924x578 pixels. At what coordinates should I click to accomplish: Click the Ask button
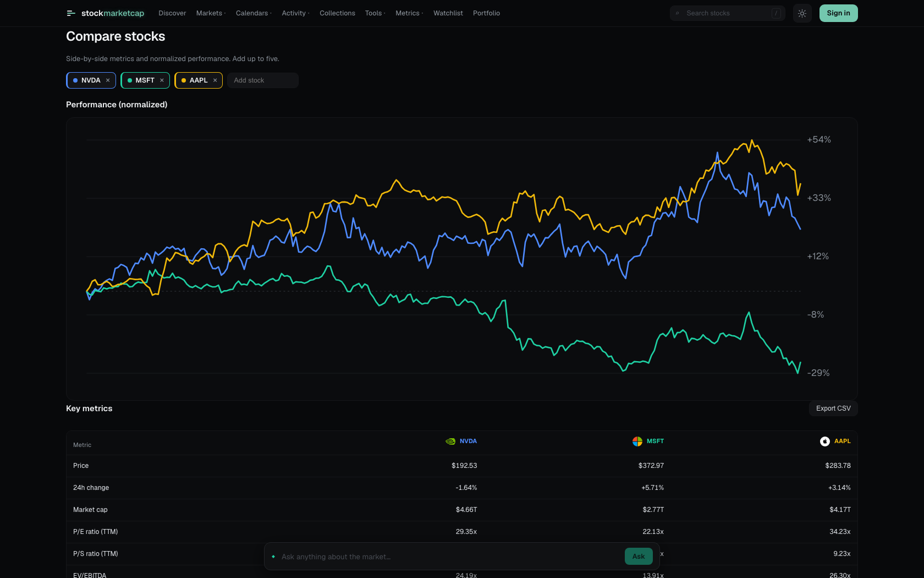639,557
